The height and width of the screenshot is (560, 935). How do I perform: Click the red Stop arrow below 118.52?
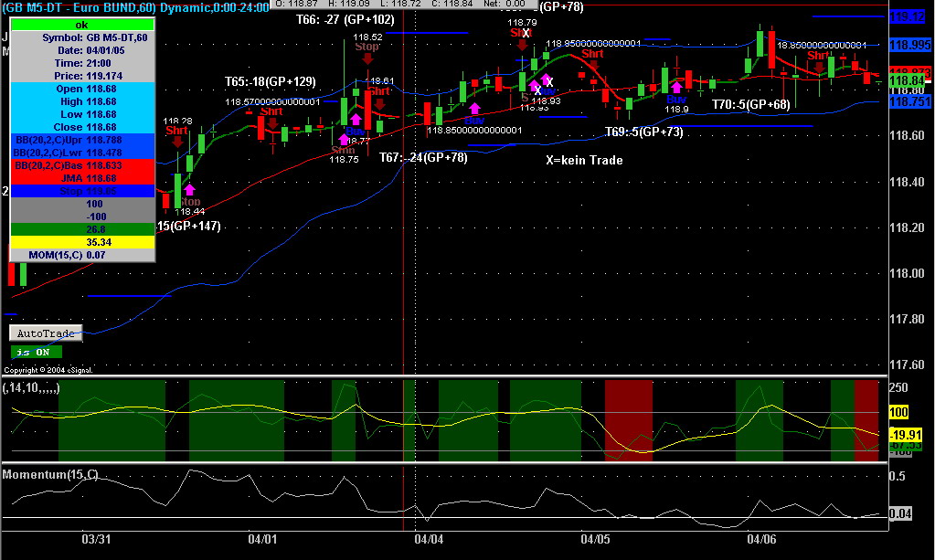367,58
